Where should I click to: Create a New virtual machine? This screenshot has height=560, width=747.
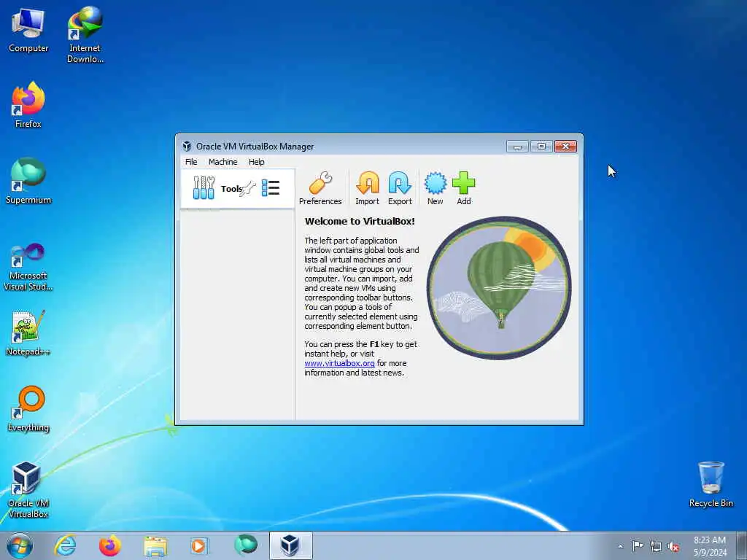[x=435, y=188]
